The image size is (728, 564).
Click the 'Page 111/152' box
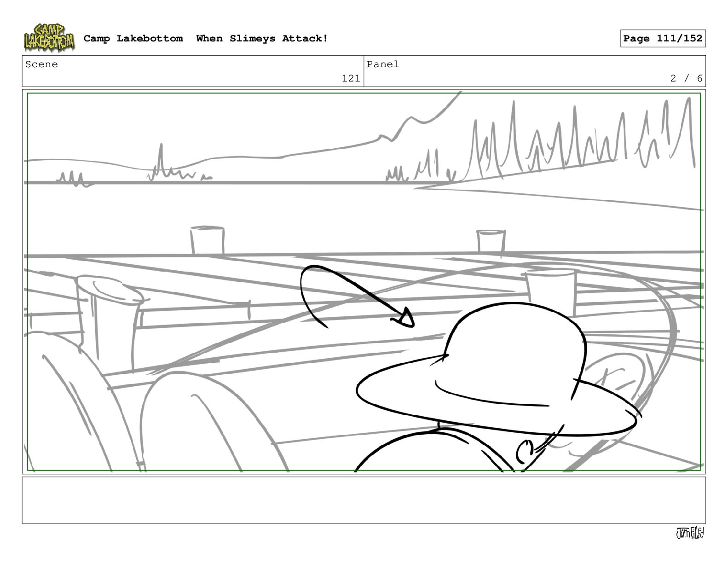663,39
